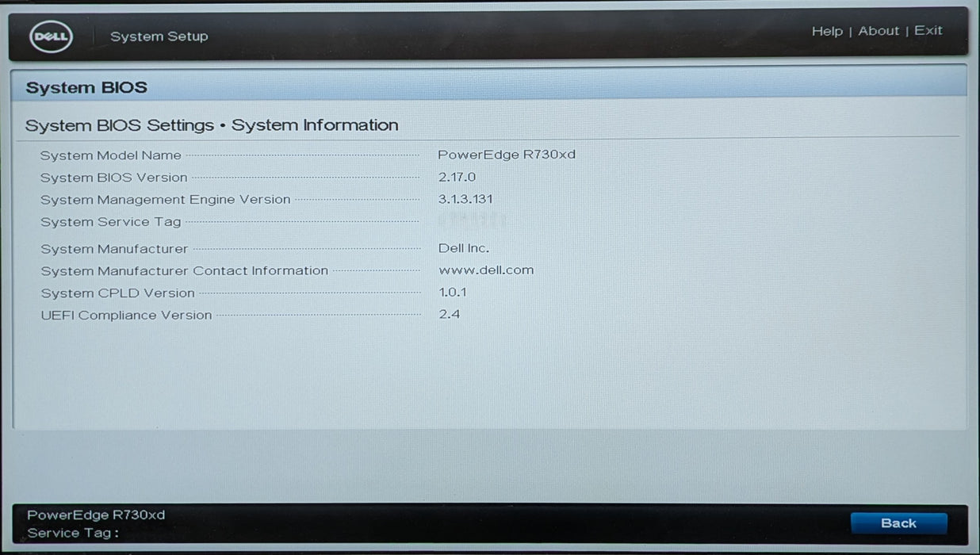Select the Dell Inc. value

[x=464, y=248]
